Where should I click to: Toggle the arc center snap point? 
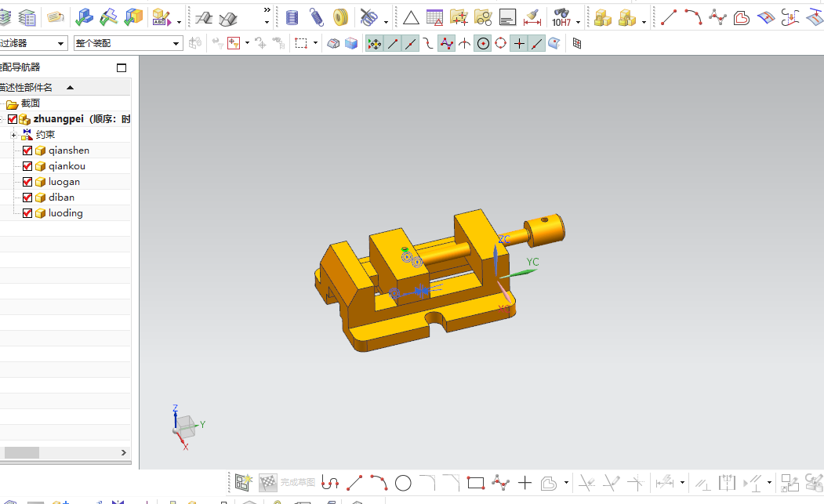tap(482, 44)
